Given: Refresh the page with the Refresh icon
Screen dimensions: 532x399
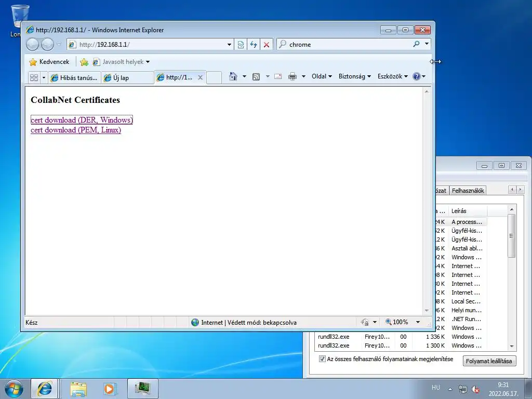Looking at the screenshot, I should tap(254, 45).
